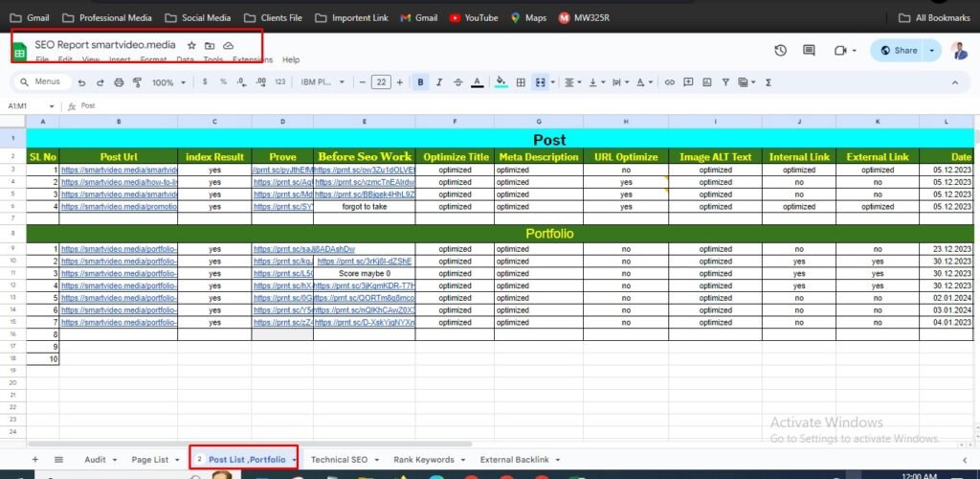Print the spreadsheet using the printer icon

[x=119, y=82]
